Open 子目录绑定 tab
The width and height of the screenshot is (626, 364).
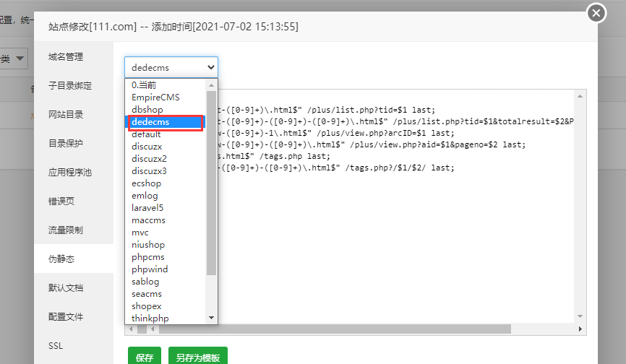[74, 86]
